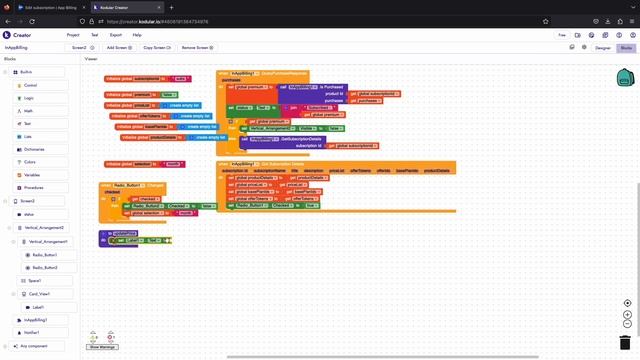The width and height of the screenshot is (640, 360).
Task: Expand the Any component section
Action: coord(5,346)
